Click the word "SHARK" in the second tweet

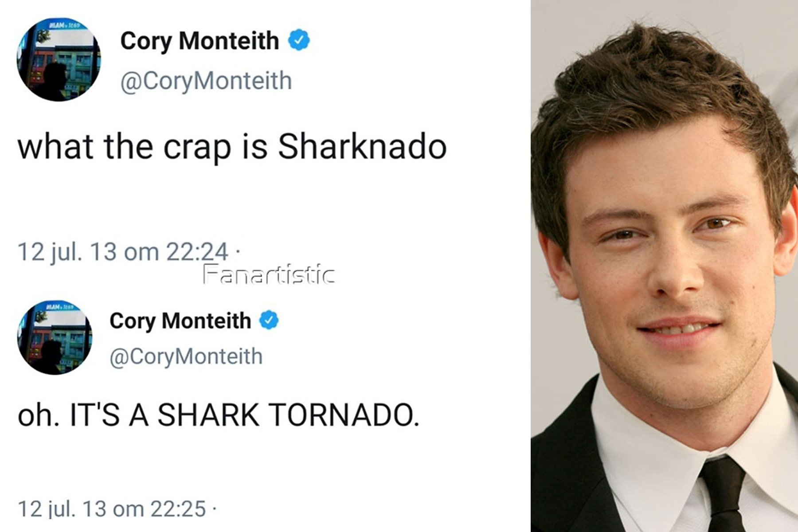click(208, 415)
